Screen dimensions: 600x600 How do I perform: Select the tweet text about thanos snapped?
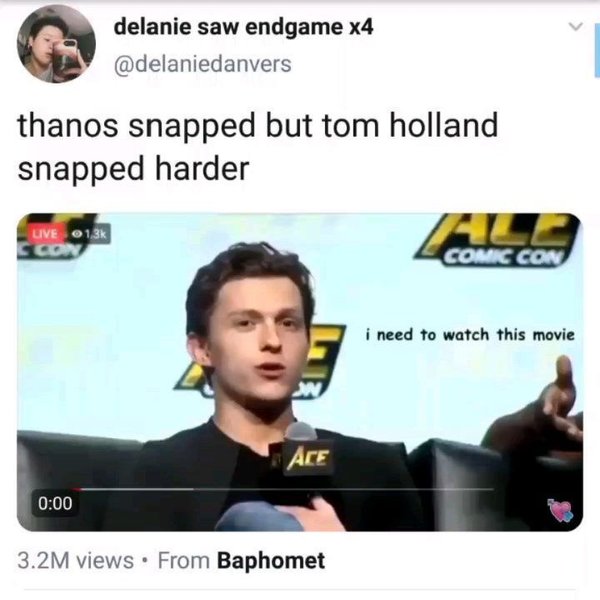pyautogui.click(x=258, y=147)
